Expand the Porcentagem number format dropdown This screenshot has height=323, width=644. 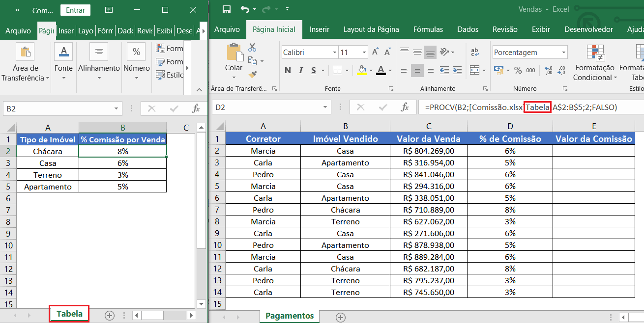[x=563, y=52]
